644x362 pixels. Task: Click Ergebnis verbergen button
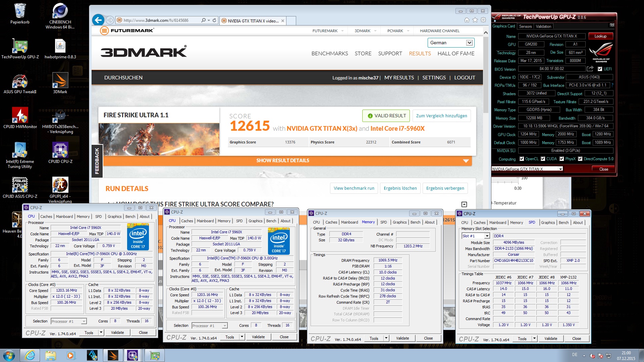coord(445,188)
